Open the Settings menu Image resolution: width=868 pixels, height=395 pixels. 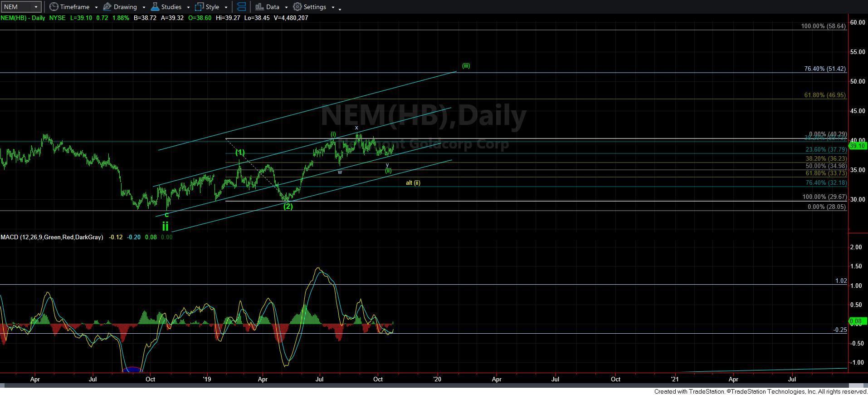(x=315, y=7)
